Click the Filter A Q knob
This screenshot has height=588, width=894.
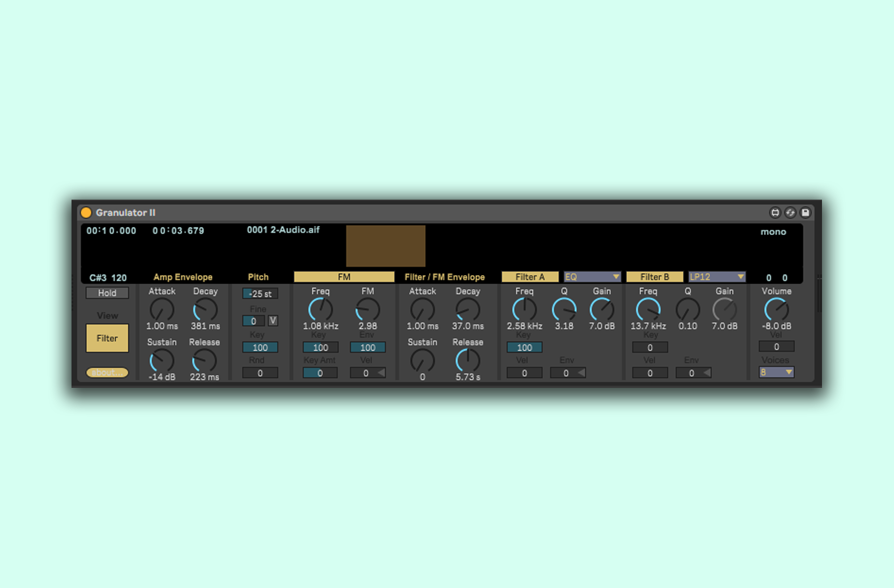pos(564,310)
